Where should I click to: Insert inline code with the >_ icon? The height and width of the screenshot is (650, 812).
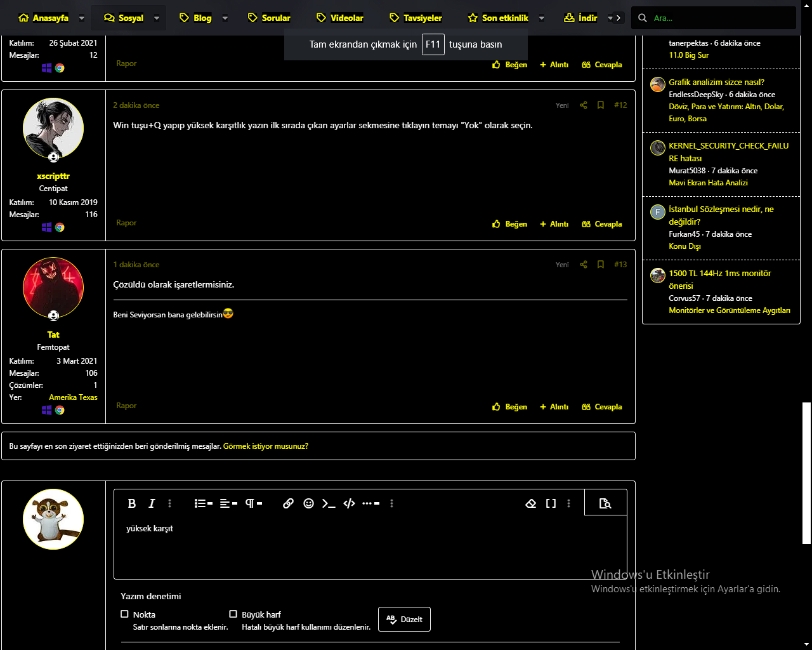point(329,503)
